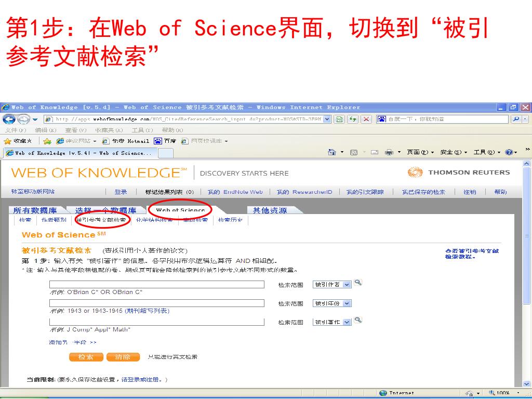Click the Print icon in command bar

389,152
